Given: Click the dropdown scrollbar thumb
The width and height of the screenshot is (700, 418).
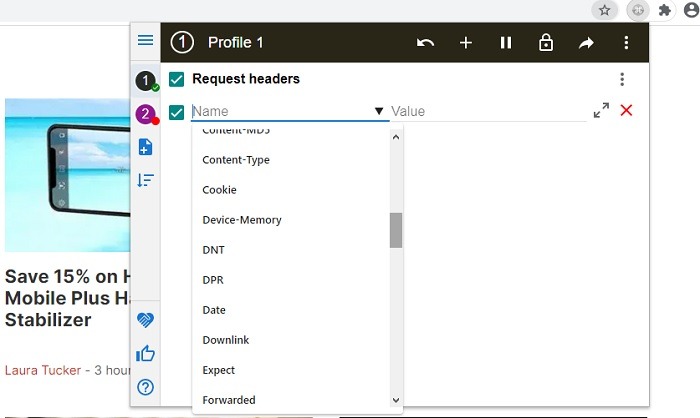Looking at the screenshot, I should point(396,230).
